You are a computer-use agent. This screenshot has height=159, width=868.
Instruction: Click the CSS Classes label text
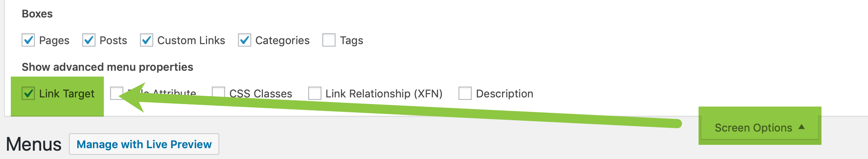point(261,94)
